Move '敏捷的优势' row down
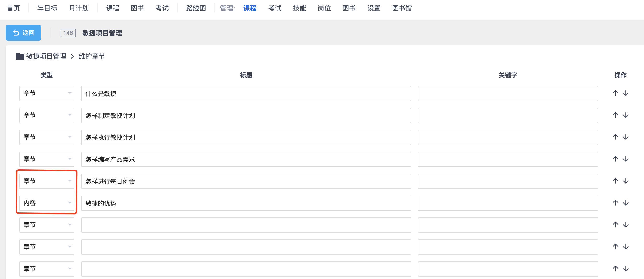This screenshot has width=644, height=279. point(626,203)
